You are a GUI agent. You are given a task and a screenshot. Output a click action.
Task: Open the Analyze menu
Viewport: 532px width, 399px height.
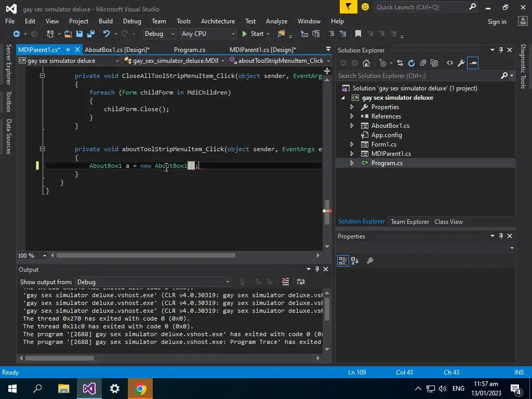(x=276, y=21)
